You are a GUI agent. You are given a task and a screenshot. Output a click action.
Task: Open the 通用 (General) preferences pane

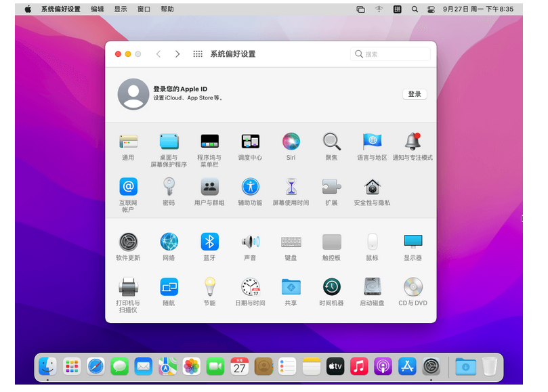pyautogui.click(x=128, y=142)
